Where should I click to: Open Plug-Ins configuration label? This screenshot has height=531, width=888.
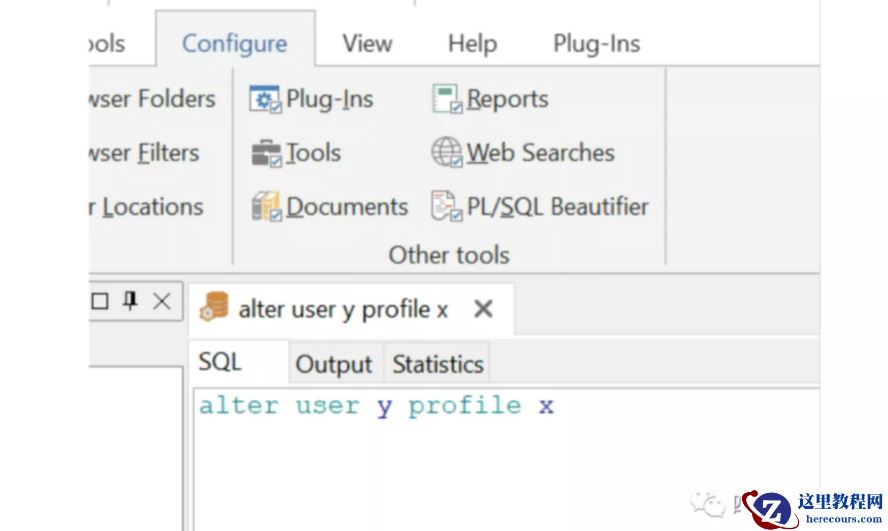point(330,99)
